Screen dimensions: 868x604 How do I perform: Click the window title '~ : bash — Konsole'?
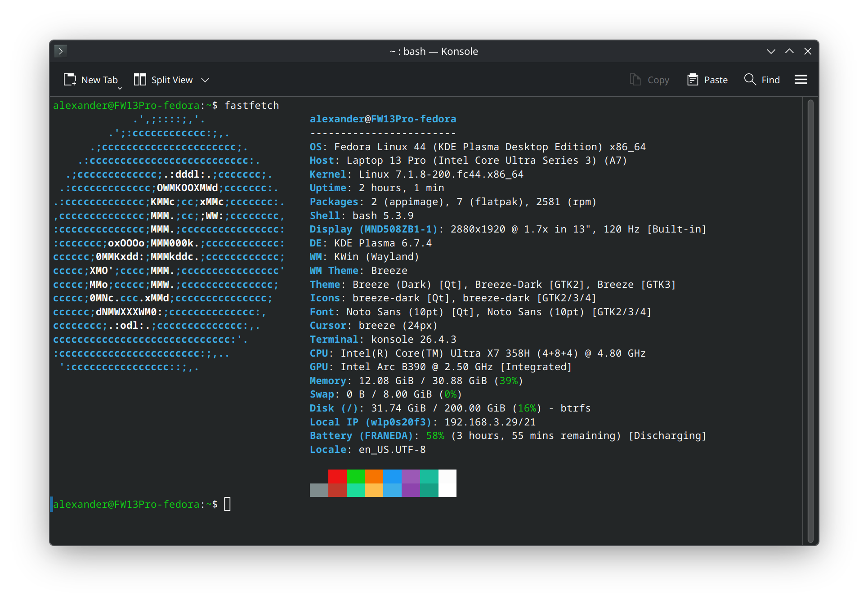coord(434,51)
